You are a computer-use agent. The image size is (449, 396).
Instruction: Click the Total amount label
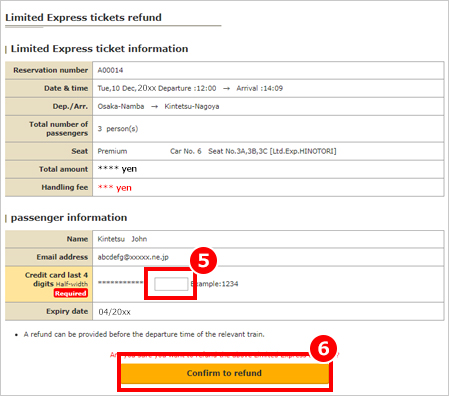(64, 169)
